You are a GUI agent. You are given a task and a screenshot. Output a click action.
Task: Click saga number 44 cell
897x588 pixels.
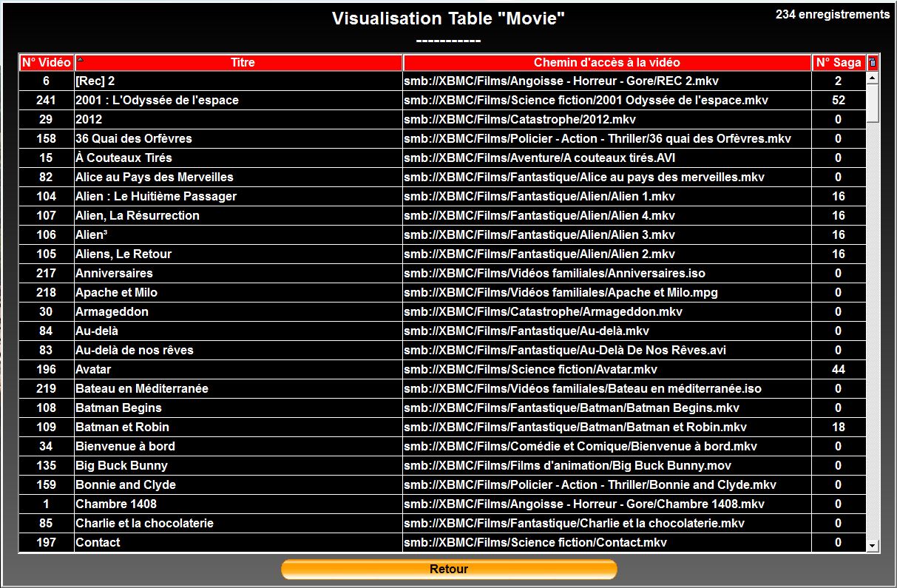[x=839, y=369]
